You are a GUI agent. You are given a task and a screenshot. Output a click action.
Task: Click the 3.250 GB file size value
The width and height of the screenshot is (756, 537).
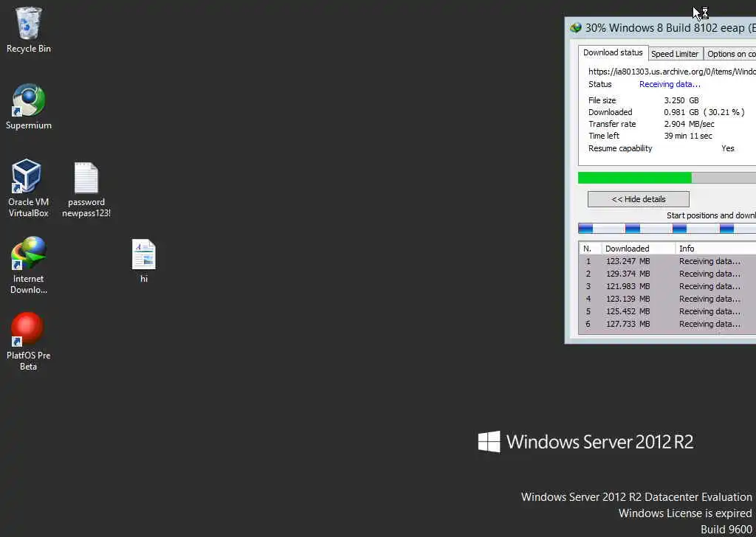pyautogui.click(x=681, y=100)
